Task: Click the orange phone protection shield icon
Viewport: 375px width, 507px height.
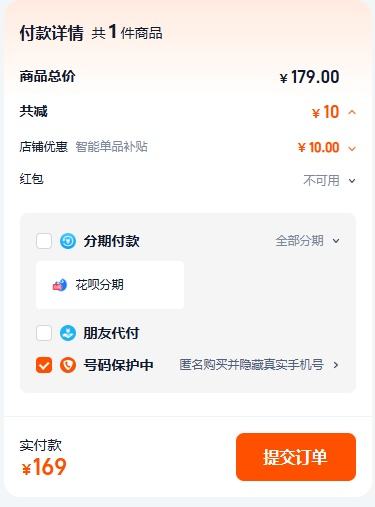Action: pyautogui.click(x=68, y=365)
